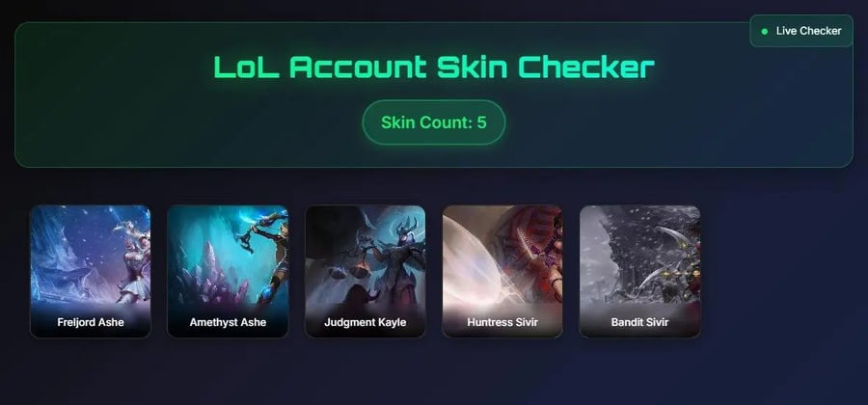This screenshot has height=405, width=868.
Task: Click the Judgment Kayle name label
Action: click(x=365, y=322)
